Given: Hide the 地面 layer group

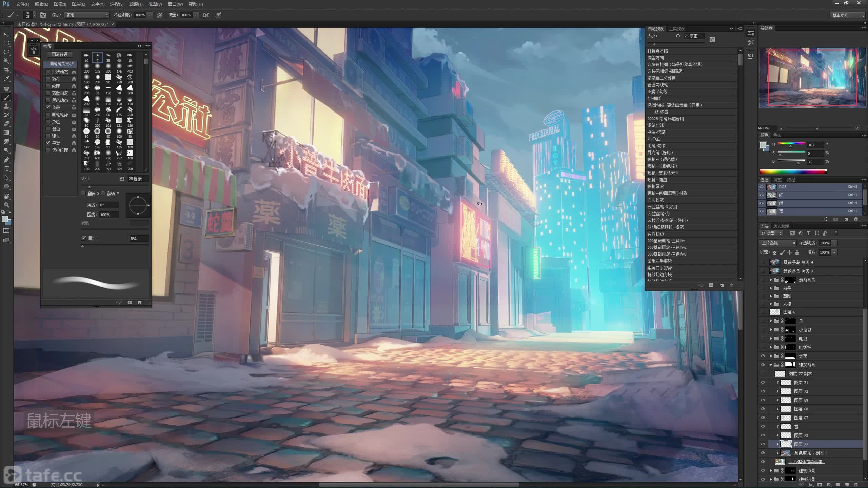Looking at the screenshot, I should [x=763, y=356].
